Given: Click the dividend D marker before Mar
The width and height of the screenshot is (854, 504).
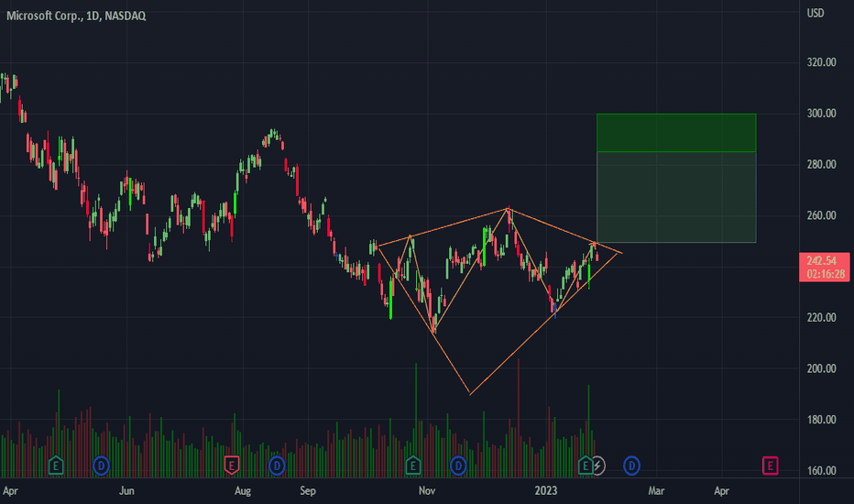Looking at the screenshot, I should click(x=631, y=466).
